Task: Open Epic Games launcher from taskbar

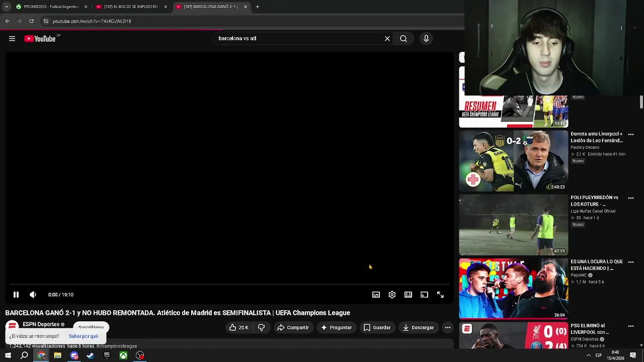Action: [107, 355]
